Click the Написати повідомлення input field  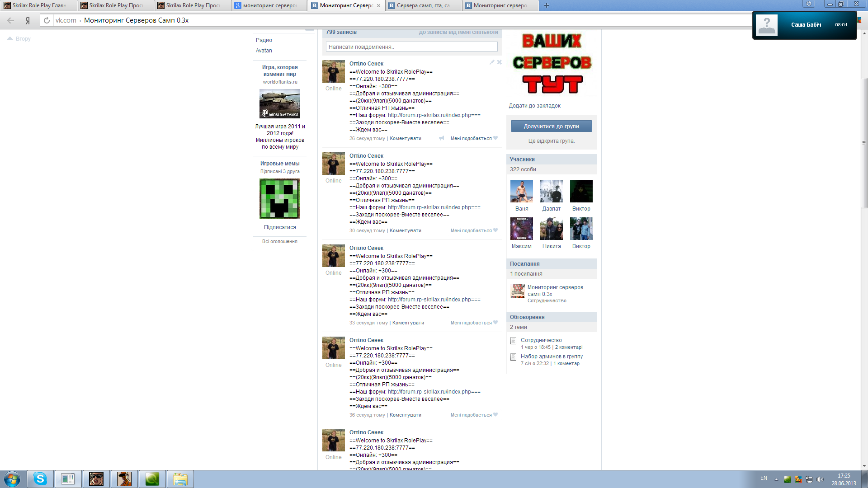411,47
